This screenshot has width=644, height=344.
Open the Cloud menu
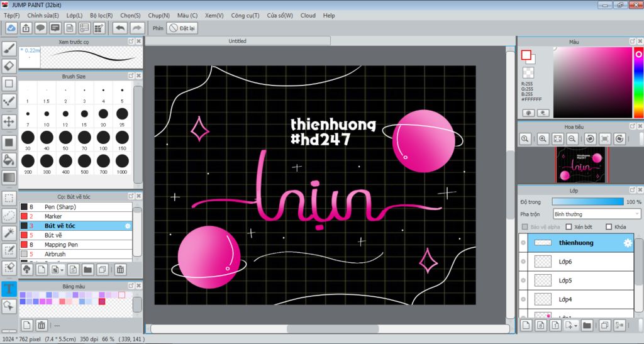(x=308, y=15)
